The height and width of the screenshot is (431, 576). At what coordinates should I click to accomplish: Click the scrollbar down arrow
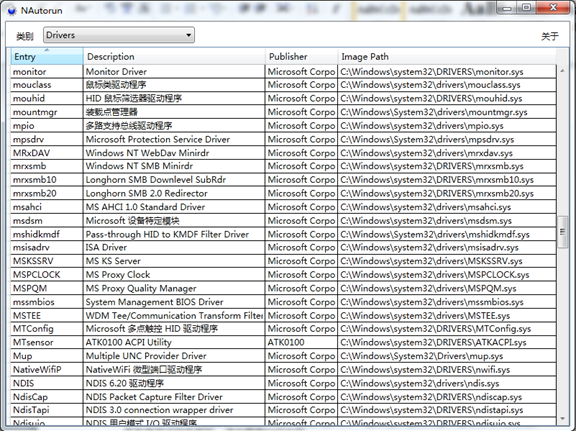(x=562, y=419)
